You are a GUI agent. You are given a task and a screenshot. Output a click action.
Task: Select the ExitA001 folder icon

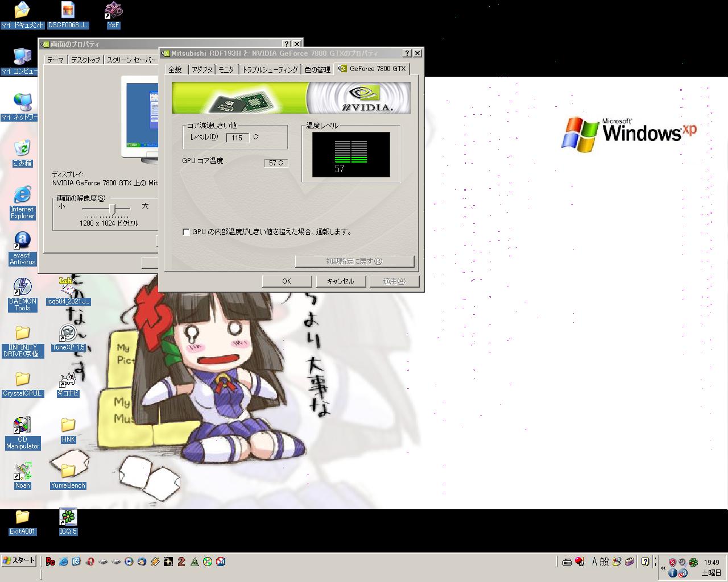click(x=22, y=521)
